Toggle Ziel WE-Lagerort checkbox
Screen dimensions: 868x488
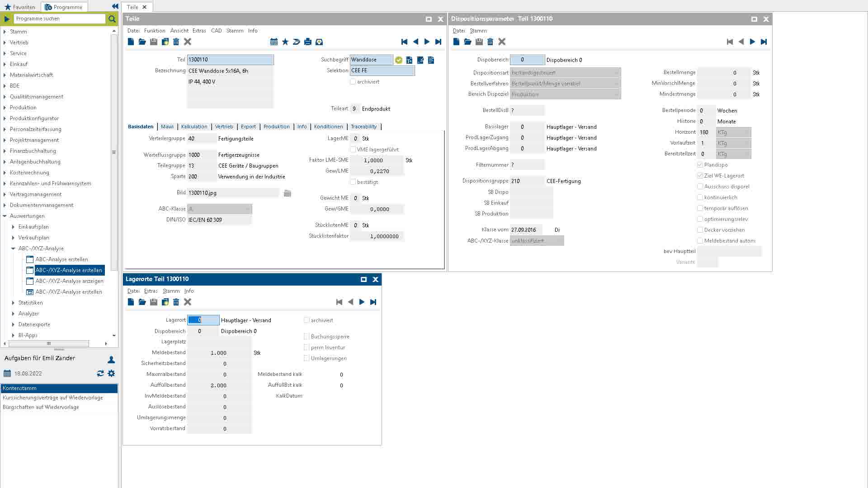[x=700, y=176]
